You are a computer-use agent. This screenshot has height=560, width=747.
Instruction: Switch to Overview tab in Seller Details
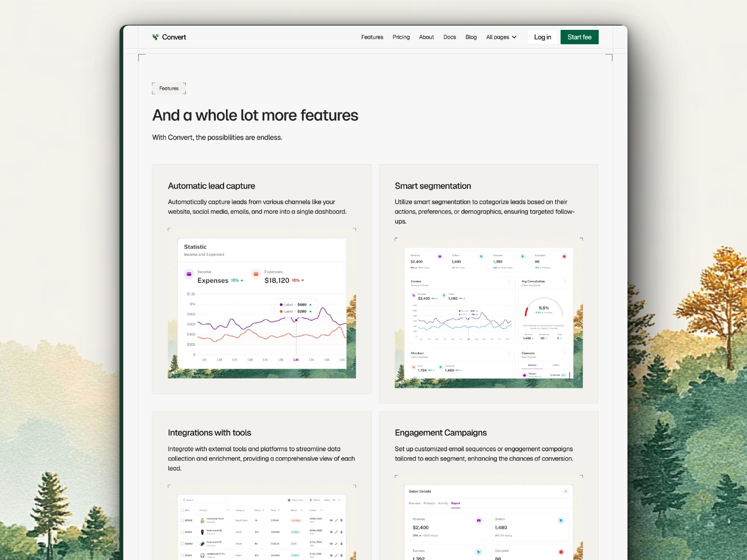415,503
